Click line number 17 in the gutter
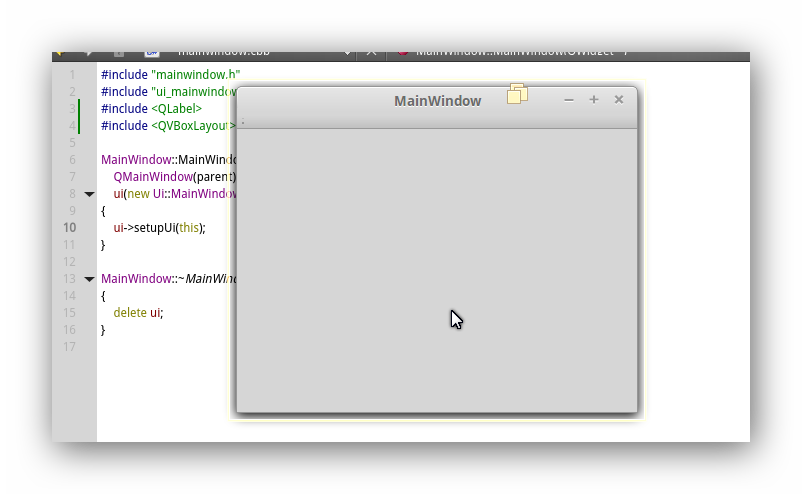The image size is (802, 494). click(70, 347)
